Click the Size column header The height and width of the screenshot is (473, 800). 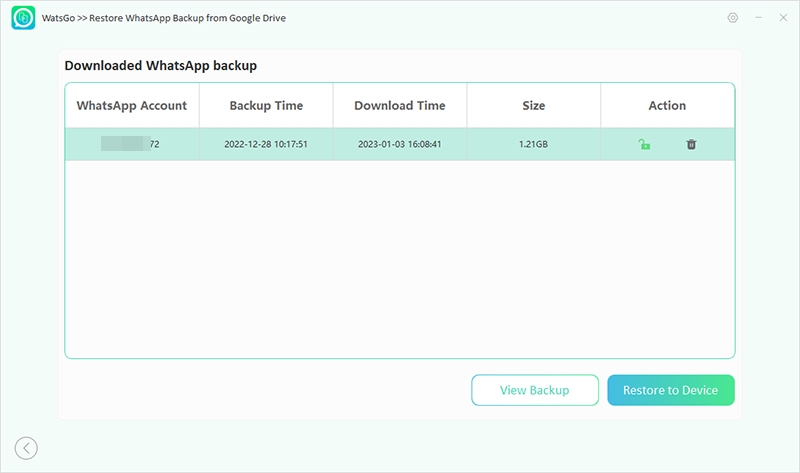(x=533, y=105)
